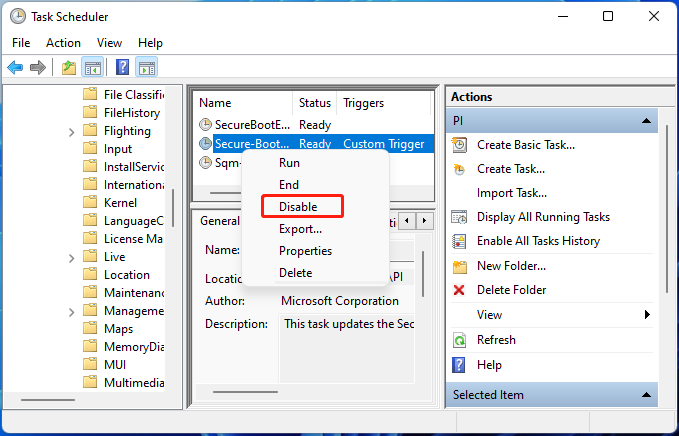
Task: Click the Up One Level folder icon
Action: point(68,67)
